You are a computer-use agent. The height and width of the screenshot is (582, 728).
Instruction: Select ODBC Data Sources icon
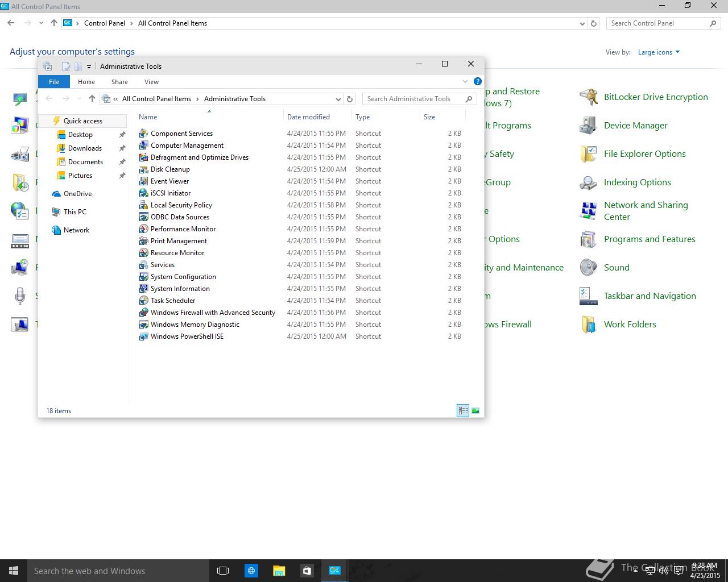point(144,217)
